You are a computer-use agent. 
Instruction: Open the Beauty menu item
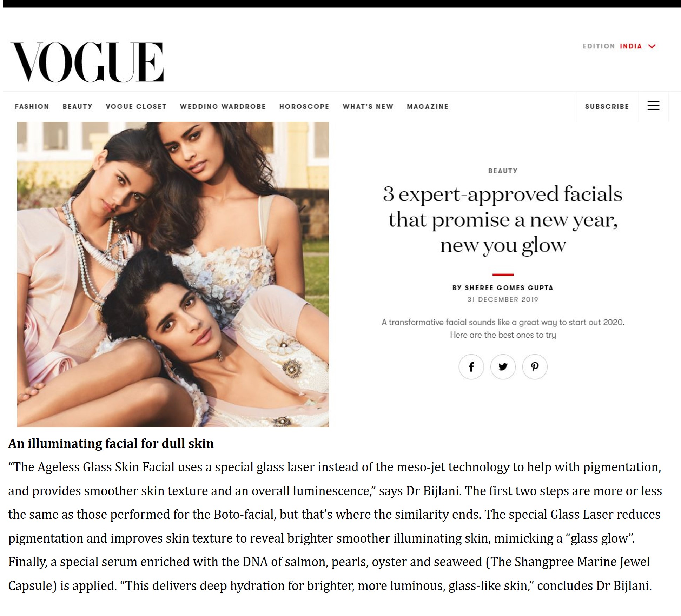(78, 106)
